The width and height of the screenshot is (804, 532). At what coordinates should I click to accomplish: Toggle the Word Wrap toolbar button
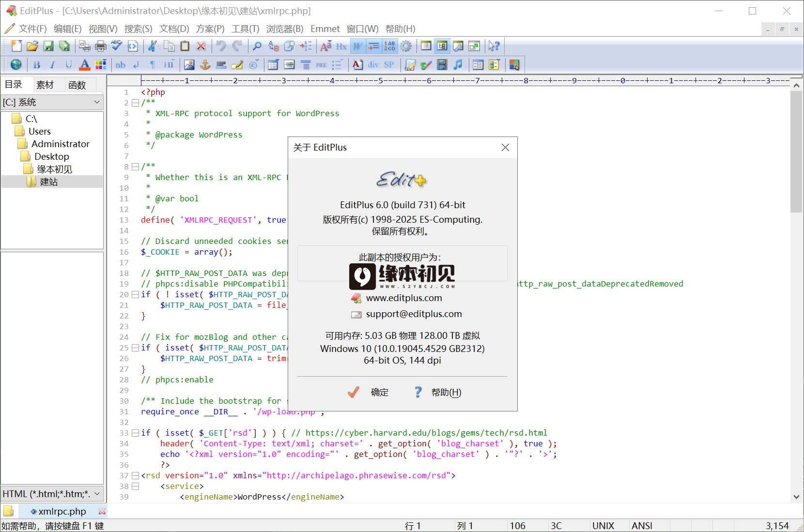click(x=357, y=46)
